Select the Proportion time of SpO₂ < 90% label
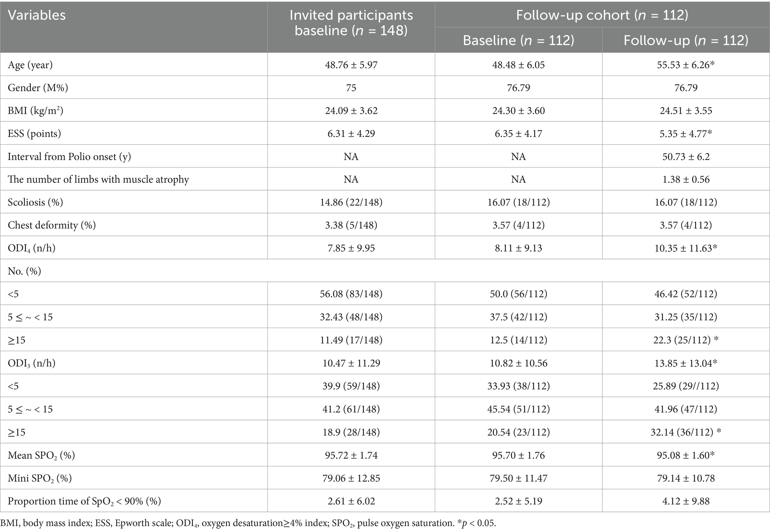 pos(84,501)
